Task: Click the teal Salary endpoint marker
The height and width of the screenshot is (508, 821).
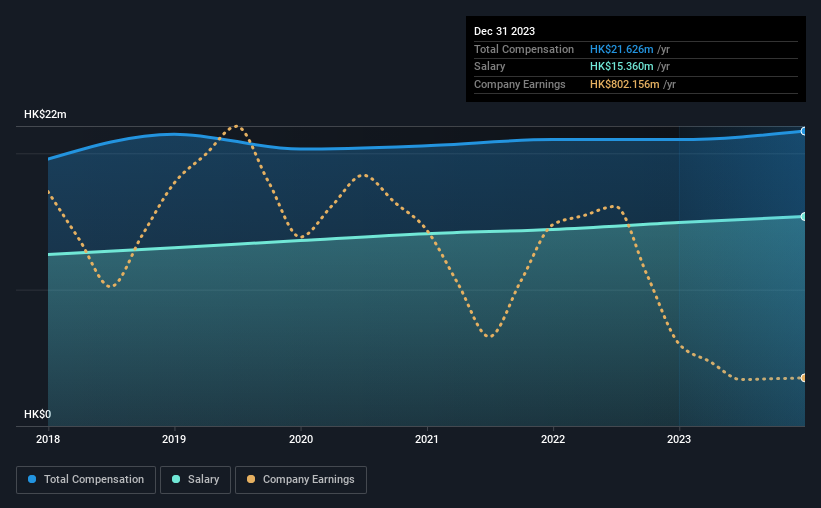Action: [803, 216]
